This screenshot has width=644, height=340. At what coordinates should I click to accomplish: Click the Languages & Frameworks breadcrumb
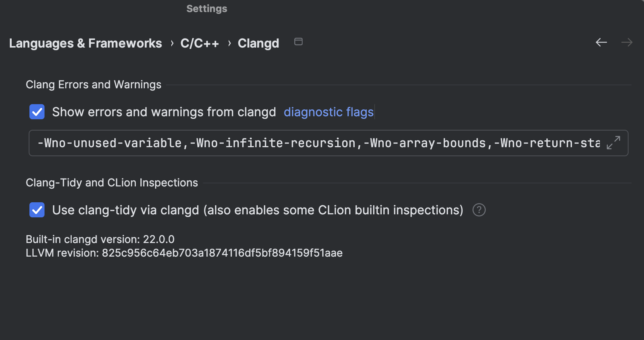tap(86, 43)
